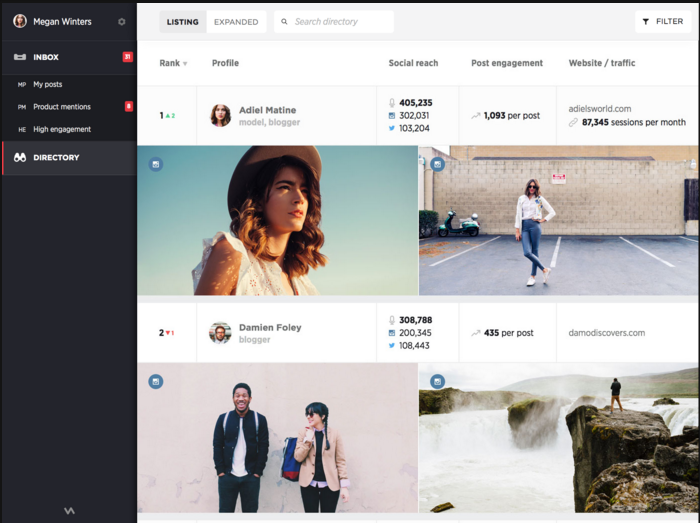Open High engagement in sidebar
Viewport: 700px width, 523px height.
(x=69, y=129)
